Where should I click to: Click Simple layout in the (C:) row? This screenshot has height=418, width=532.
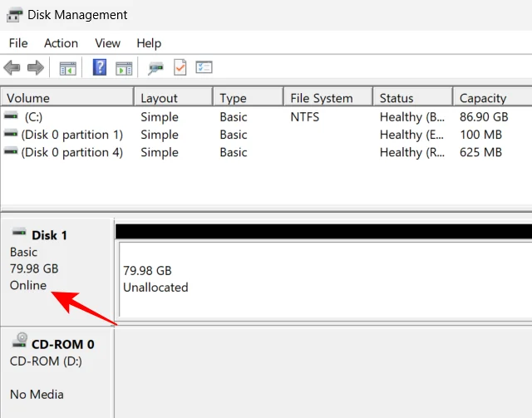(x=160, y=117)
